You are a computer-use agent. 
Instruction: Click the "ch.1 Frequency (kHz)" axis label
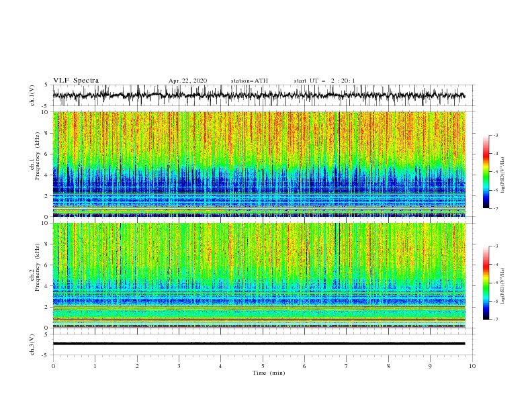click(35, 156)
